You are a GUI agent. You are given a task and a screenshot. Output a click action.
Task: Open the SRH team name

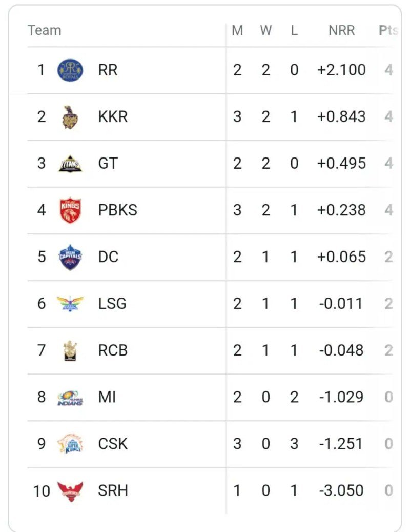point(113,491)
